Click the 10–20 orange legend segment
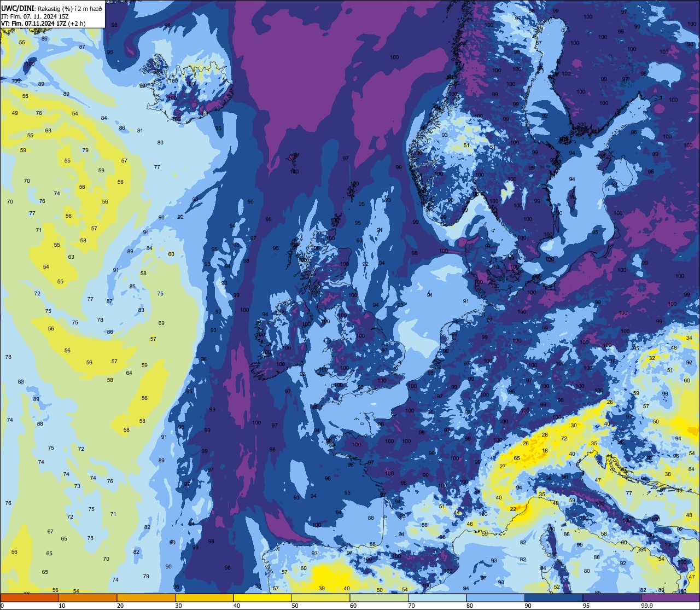Image resolution: width=700 pixels, height=610 pixels. [87, 597]
